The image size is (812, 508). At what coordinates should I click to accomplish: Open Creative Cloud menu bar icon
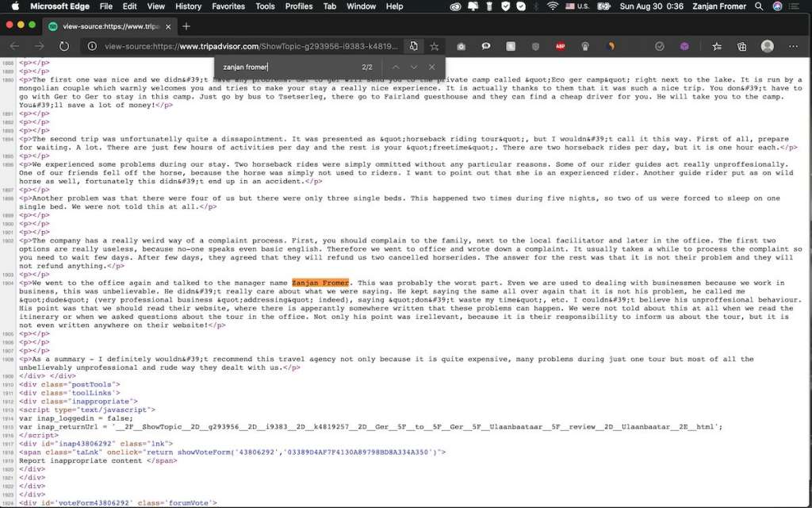[x=455, y=6]
